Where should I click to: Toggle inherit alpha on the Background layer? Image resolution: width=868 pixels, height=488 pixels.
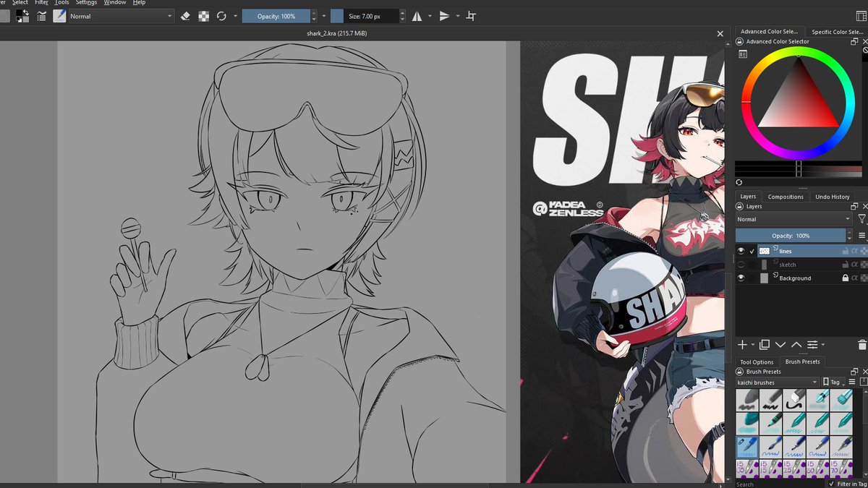tap(854, 278)
